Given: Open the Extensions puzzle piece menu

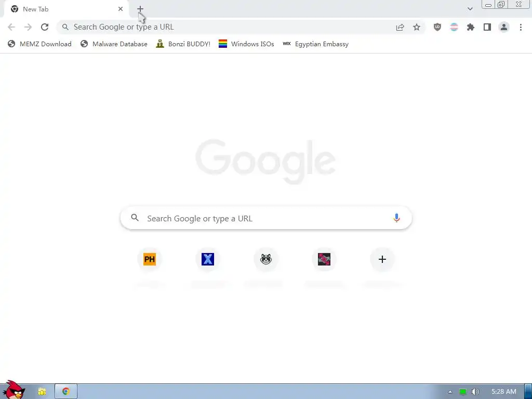Looking at the screenshot, I should point(471,27).
